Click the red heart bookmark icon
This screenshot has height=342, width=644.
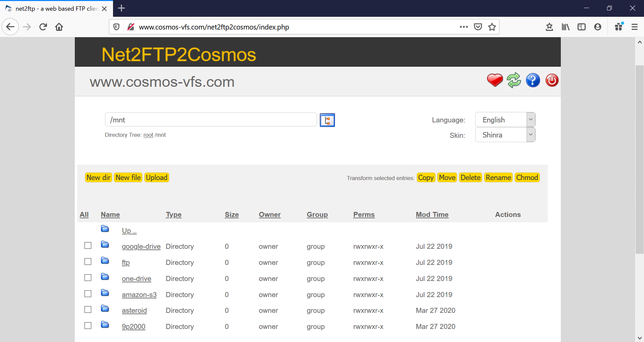click(495, 80)
